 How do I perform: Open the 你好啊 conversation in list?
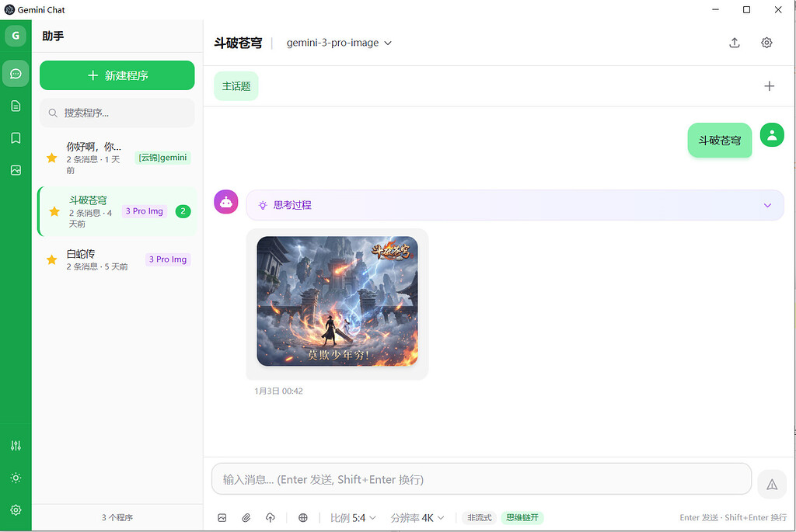[x=117, y=158]
